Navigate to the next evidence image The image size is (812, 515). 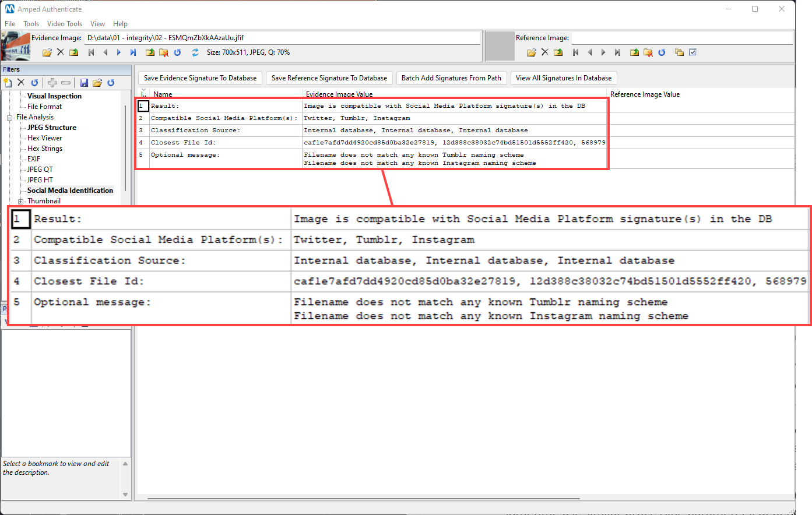pos(119,52)
